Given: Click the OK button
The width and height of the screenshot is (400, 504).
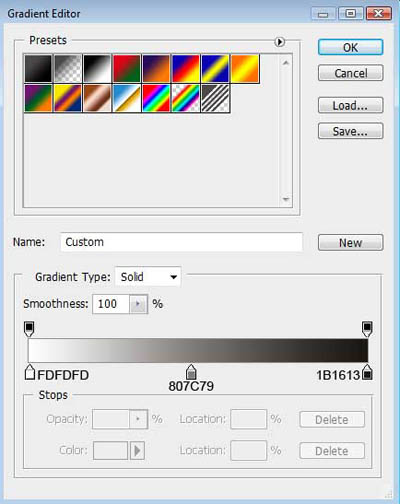Looking at the screenshot, I should pyautogui.click(x=350, y=47).
